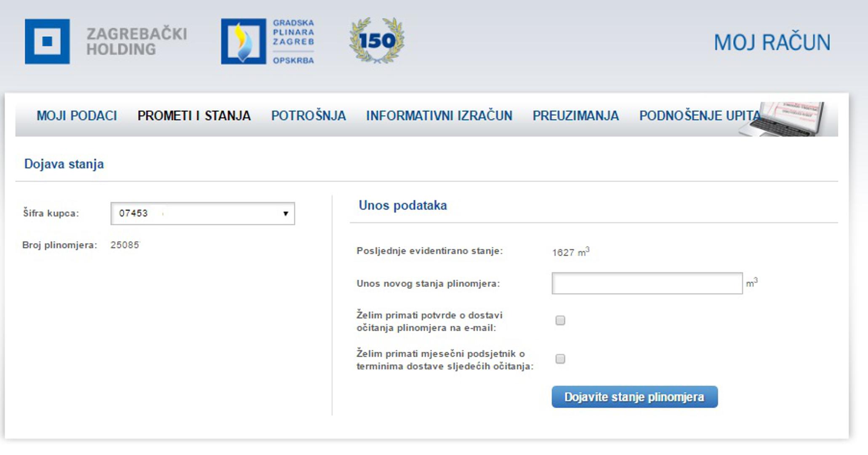Click the Gradska Plinara Zagreb flame logo

click(x=243, y=41)
